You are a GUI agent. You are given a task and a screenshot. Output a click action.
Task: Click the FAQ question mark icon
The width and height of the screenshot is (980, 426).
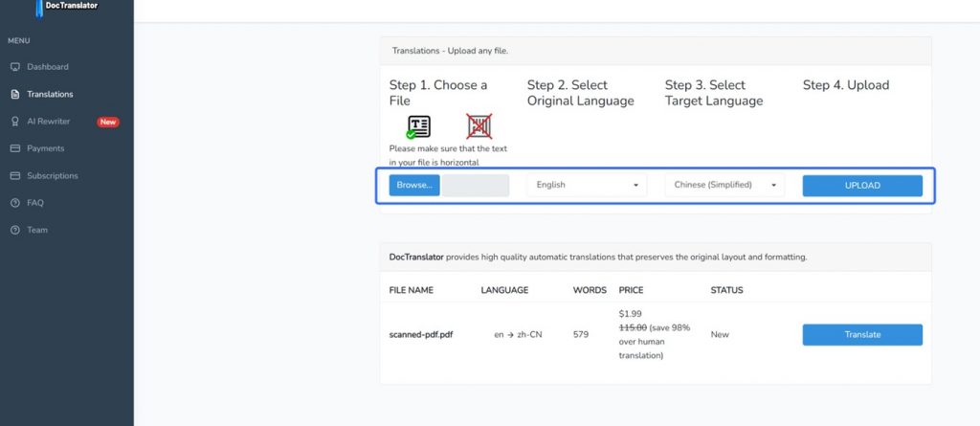pyautogui.click(x=14, y=203)
